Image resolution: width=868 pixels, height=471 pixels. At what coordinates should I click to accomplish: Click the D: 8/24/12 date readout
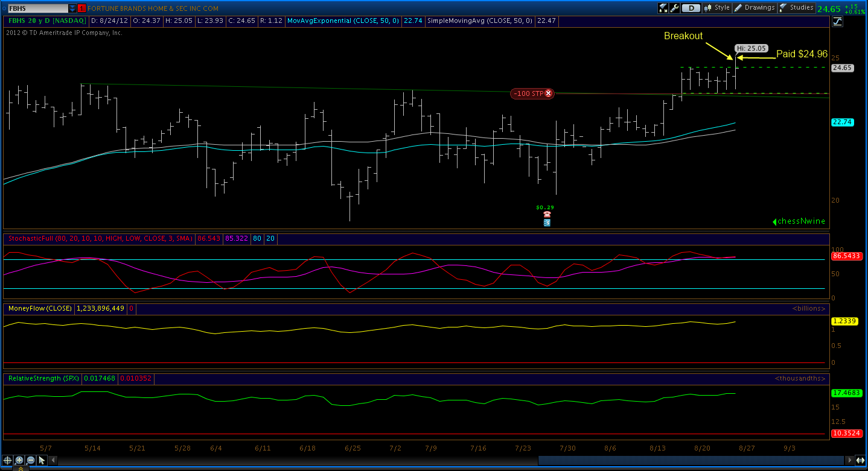point(109,21)
